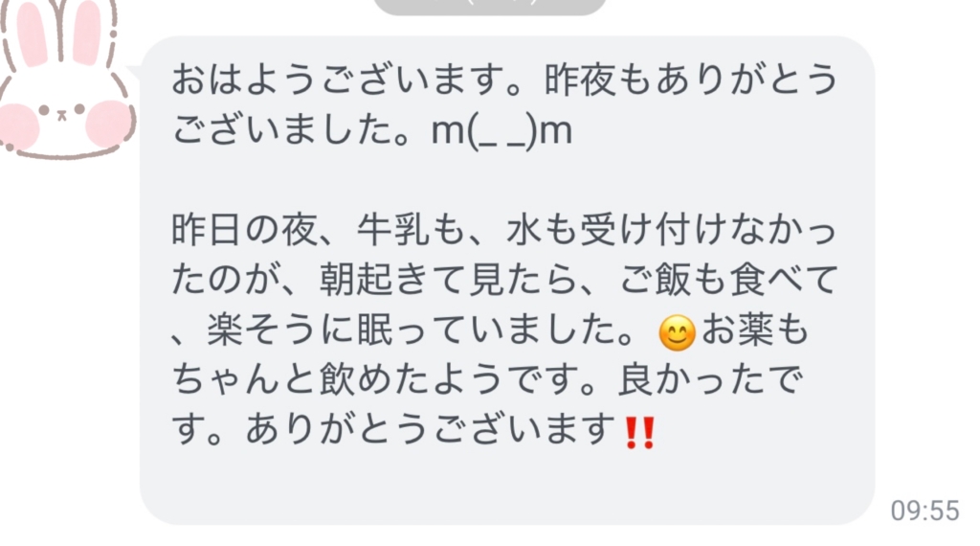
Task: Click the phrase 良かったで at line end
Action: [x=710, y=380]
